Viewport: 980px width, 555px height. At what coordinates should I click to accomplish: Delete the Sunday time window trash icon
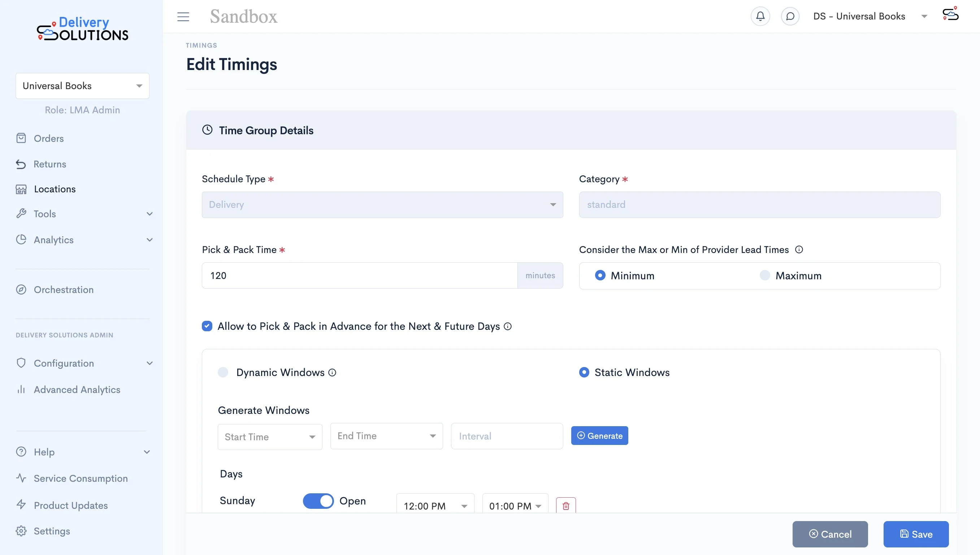(566, 506)
